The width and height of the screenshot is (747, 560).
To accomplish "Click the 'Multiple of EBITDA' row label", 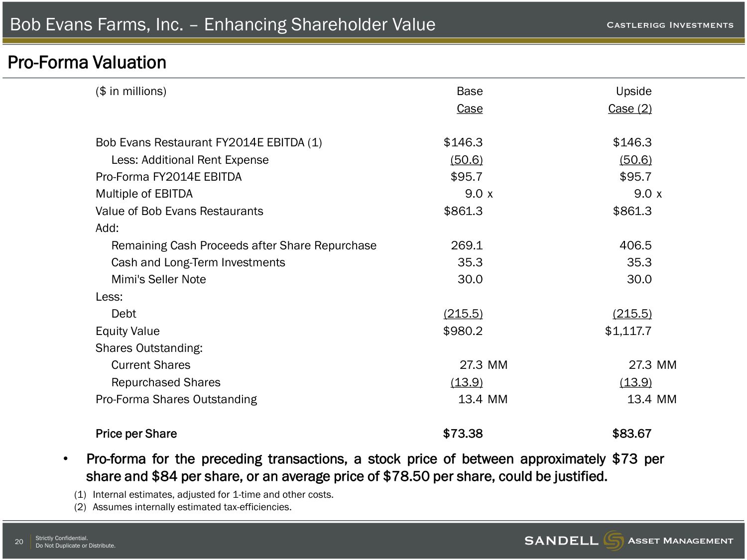I will coord(144,194).
